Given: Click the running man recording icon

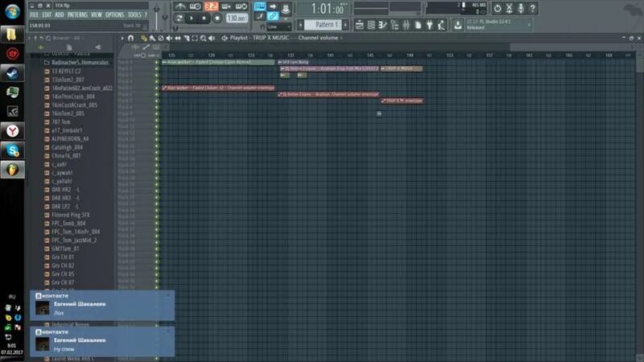Looking at the screenshot, I should pyautogui.click(x=441, y=25).
